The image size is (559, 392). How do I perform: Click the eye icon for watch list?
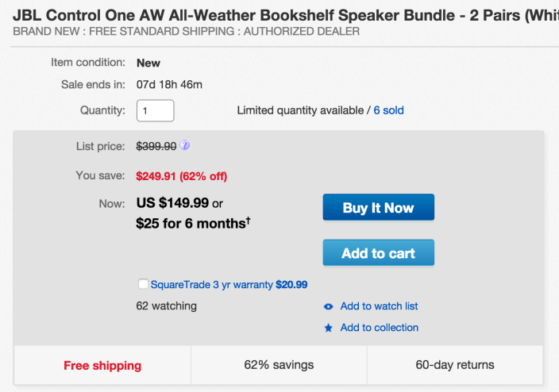(329, 306)
